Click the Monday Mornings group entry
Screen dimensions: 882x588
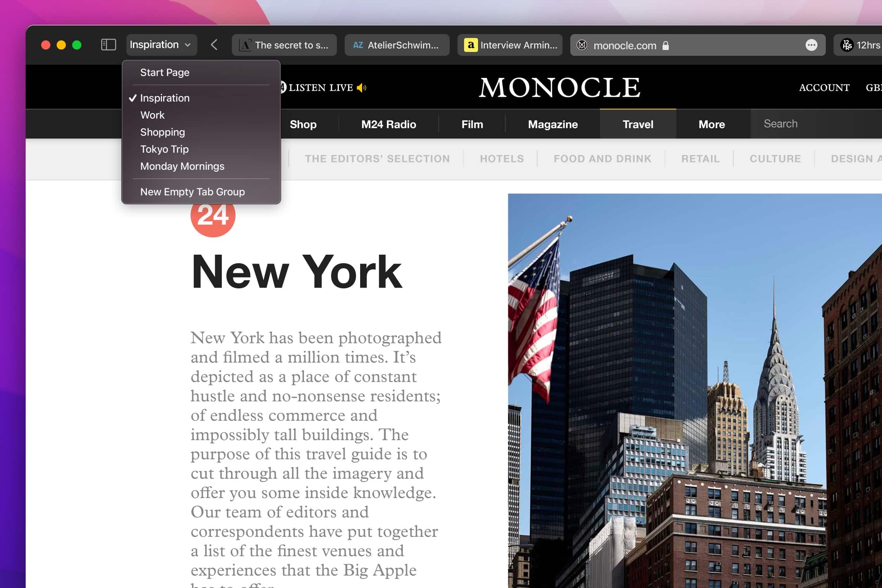click(183, 166)
